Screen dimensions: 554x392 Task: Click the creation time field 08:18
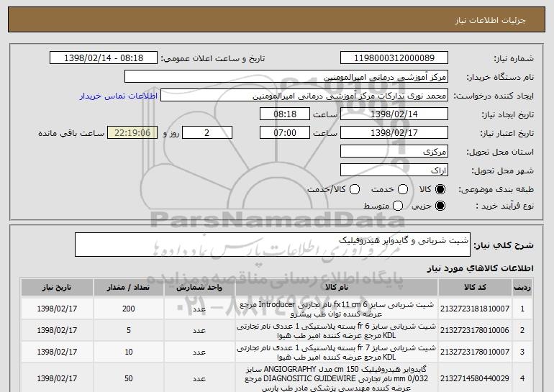coord(285,114)
